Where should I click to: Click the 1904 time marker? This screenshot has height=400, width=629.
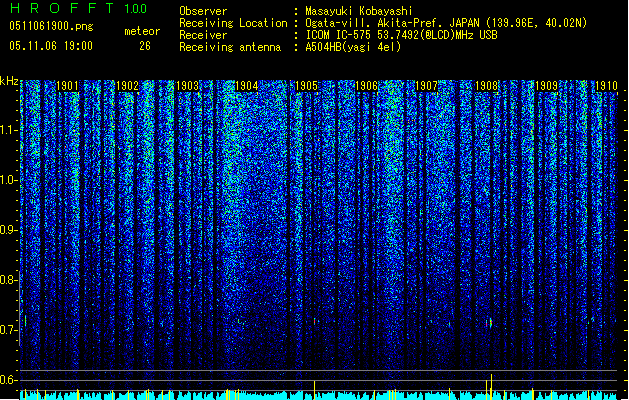(x=247, y=86)
